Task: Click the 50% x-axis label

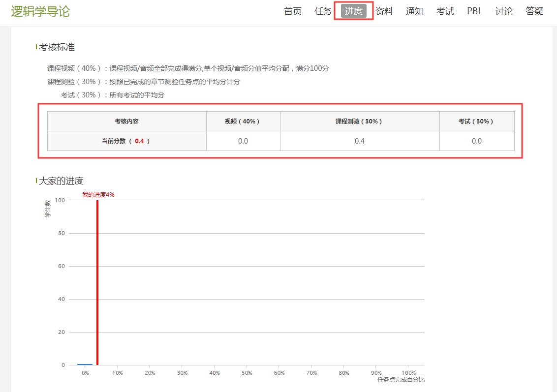Action: tap(247, 373)
